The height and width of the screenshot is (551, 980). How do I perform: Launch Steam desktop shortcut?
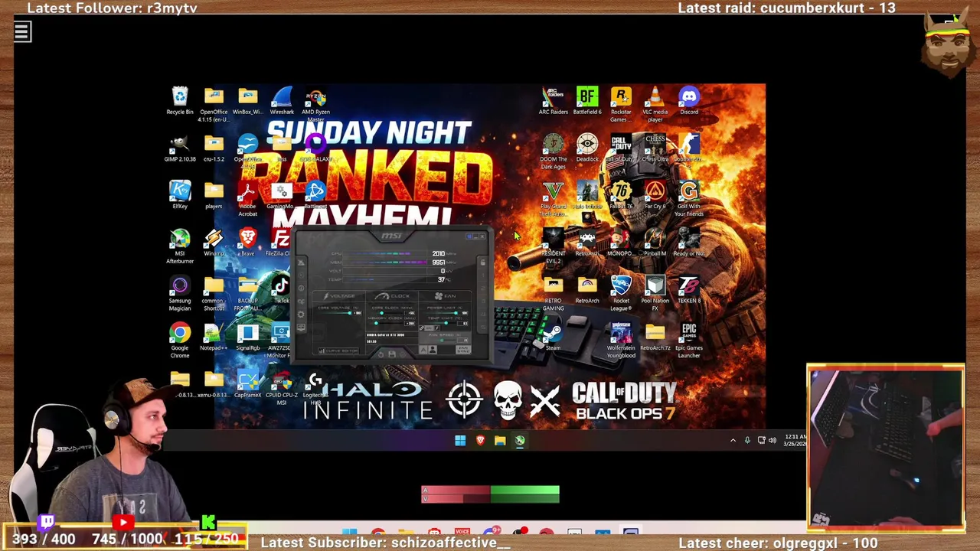click(553, 337)
